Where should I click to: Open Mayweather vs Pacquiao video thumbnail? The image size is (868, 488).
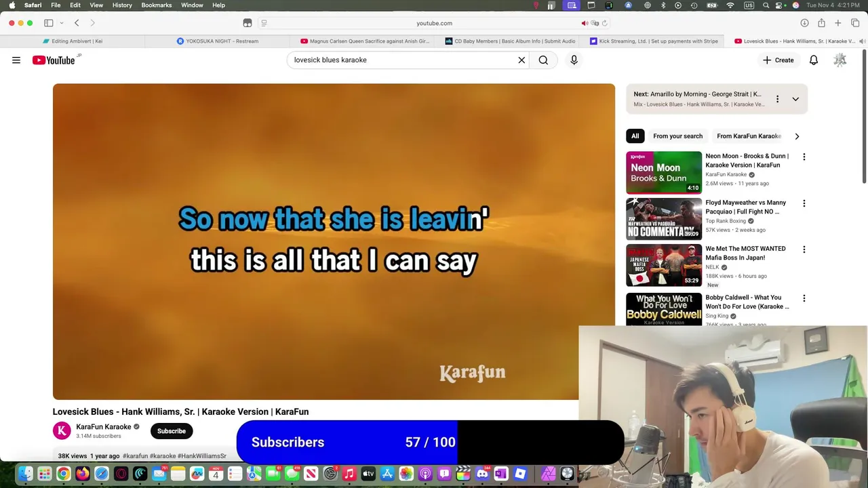point(664,219)
